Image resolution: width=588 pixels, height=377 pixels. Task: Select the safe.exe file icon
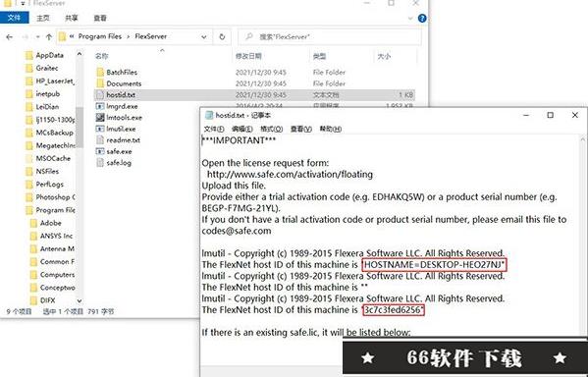[x=100, y=151]
